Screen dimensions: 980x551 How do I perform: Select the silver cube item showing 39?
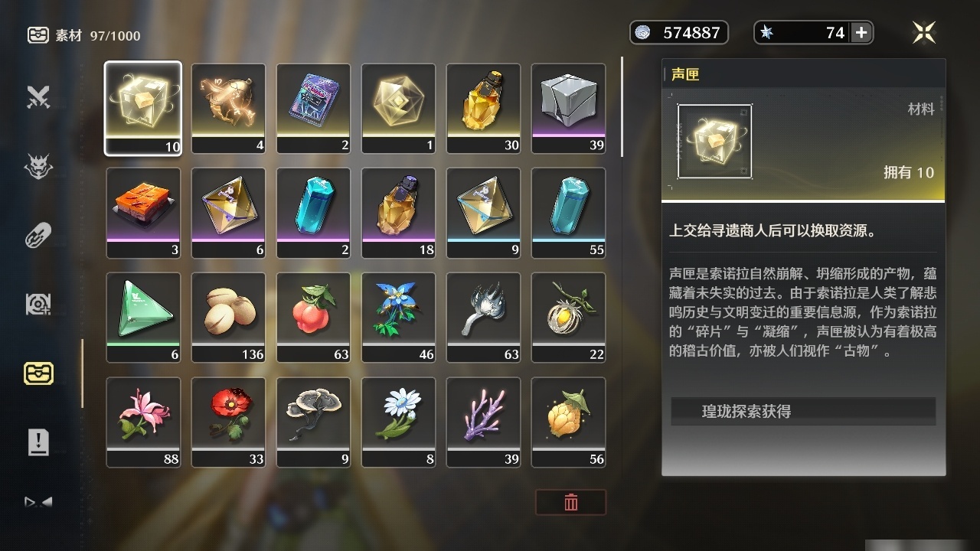point(568,109)
